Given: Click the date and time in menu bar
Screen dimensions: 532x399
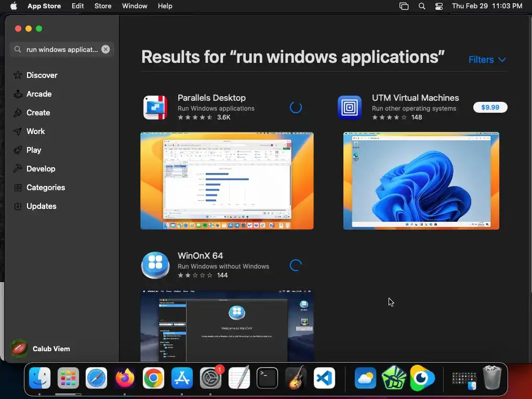Looking at the screenshot, I should [x=487, y=6].
